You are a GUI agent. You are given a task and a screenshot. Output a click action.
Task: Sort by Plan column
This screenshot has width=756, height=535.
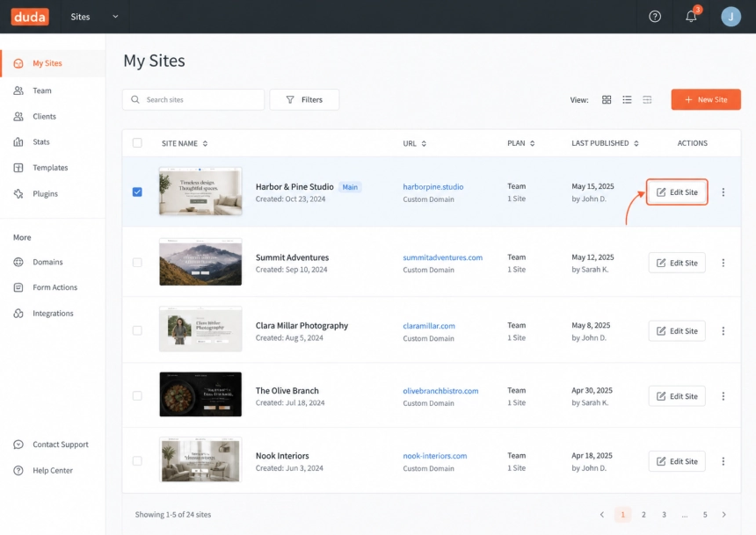point(521,143)
